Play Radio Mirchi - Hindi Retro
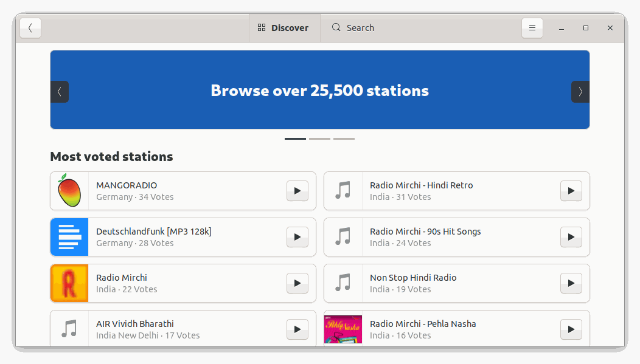This screenshot has width=640, height=364. pyautogui.click(x=571, y=191)
